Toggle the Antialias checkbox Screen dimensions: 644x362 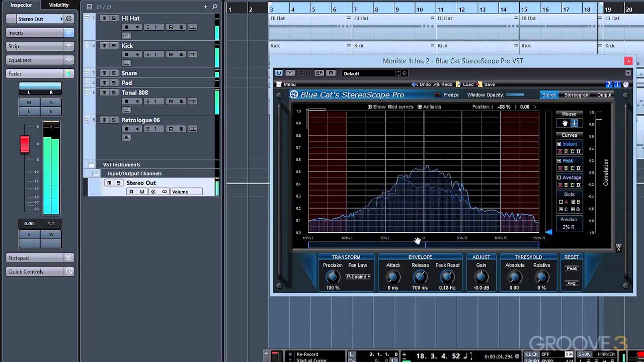(x=420, y=107)
